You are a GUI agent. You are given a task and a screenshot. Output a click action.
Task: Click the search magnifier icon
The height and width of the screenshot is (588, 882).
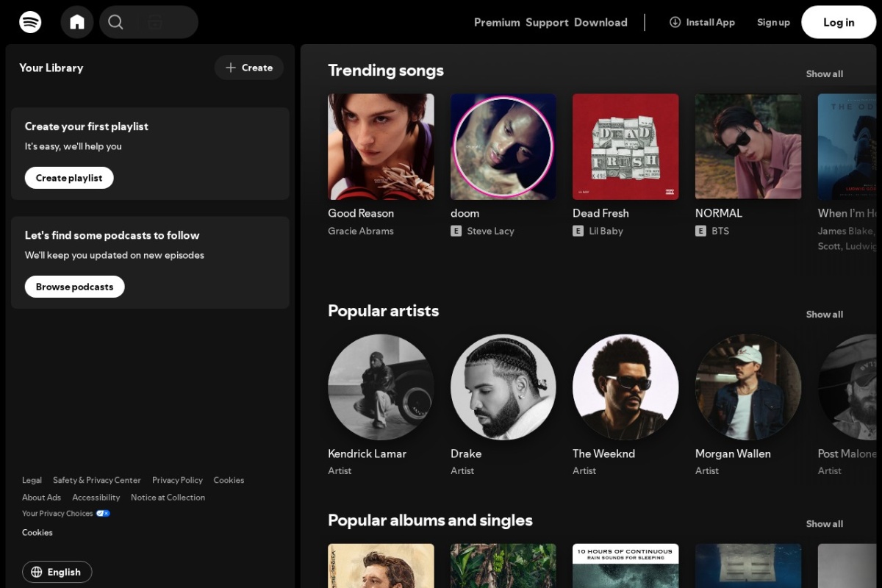(115, 22)
